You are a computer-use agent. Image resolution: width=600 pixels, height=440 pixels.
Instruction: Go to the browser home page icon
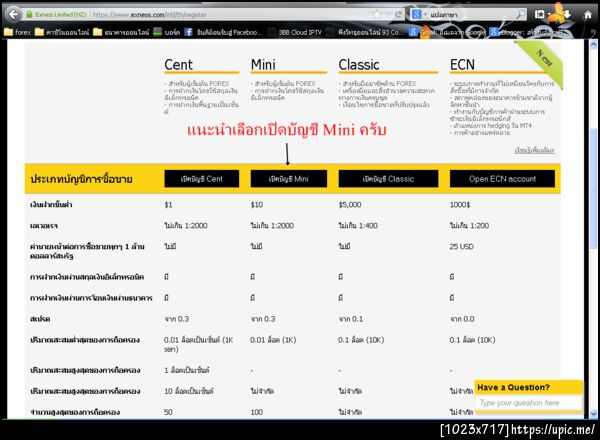coord(588,15)
